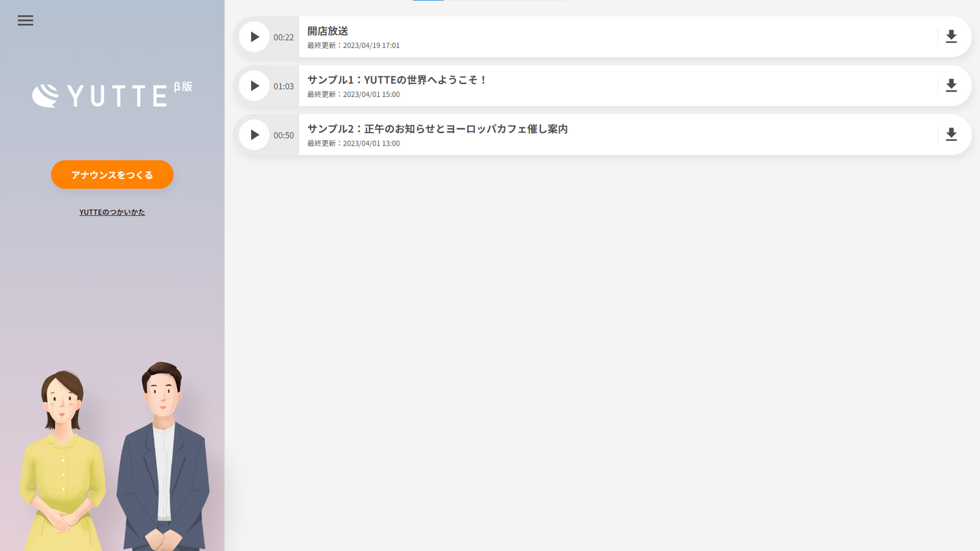Click the β版 badge beside the logo
980x551 pixels.
(x=185, y=85)
